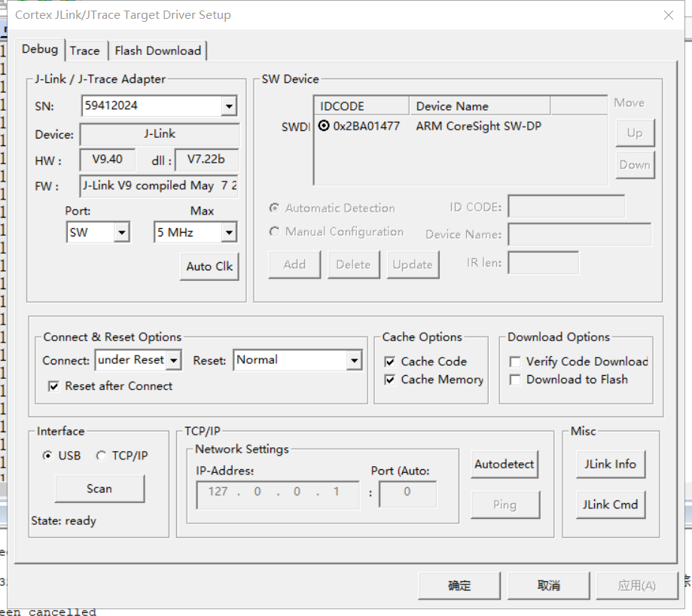Select the USB interface radio button
The height and width of the screenshot is (616, 692).
pyautogui.click(x=47, y=456)
